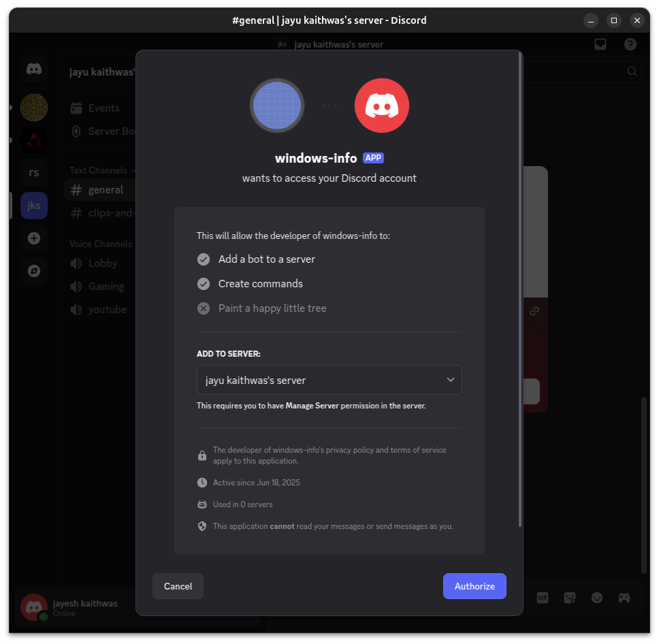Click the dialog vertical scrollbar

click(x=520, y=290)
